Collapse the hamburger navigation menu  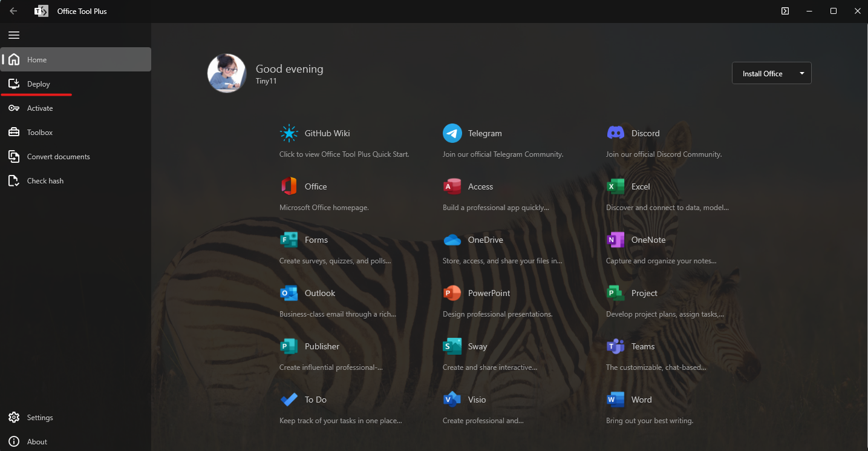pyautogui.click(x=14, y=35)
